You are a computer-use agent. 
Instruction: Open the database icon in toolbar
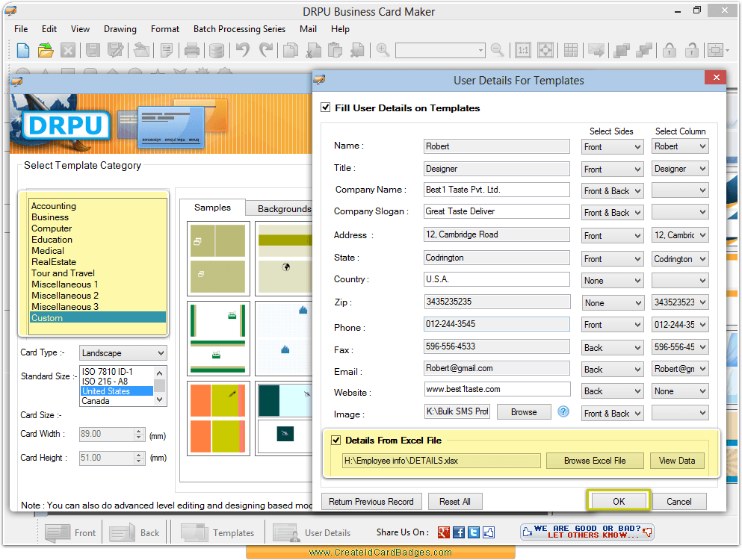(x=216, y=50)
